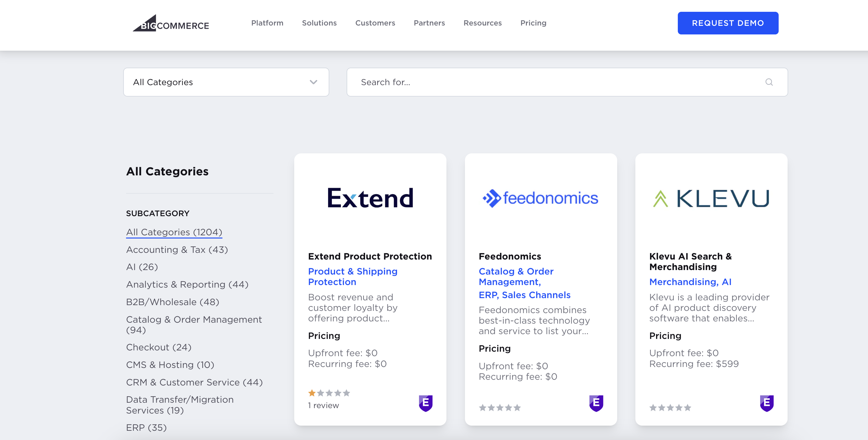Open the All Categories dropdown
The height and width of the screenshot is (440, 868).
(x=226, y=82)
